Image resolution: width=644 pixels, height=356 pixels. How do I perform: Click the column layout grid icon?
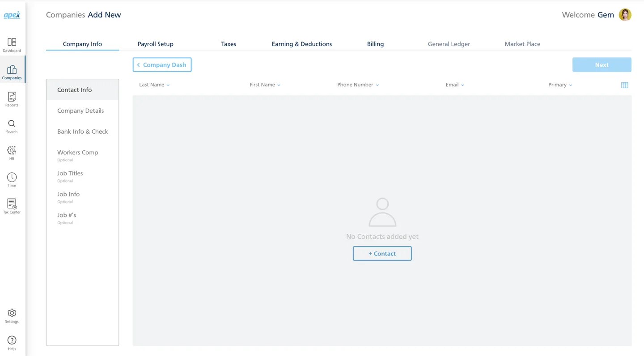click(x=624, y=85)
